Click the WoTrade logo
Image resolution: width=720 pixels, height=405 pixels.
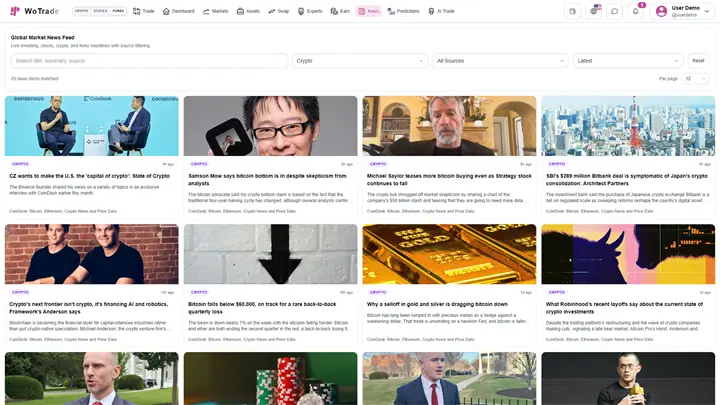click(x=34, y=11)
